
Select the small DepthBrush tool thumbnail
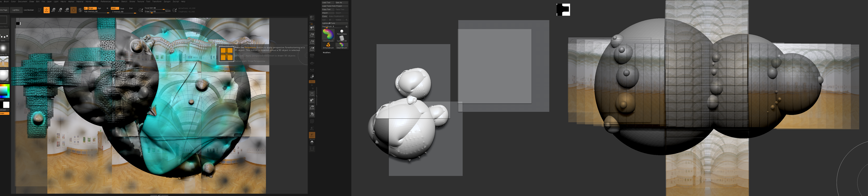[342, 46]
